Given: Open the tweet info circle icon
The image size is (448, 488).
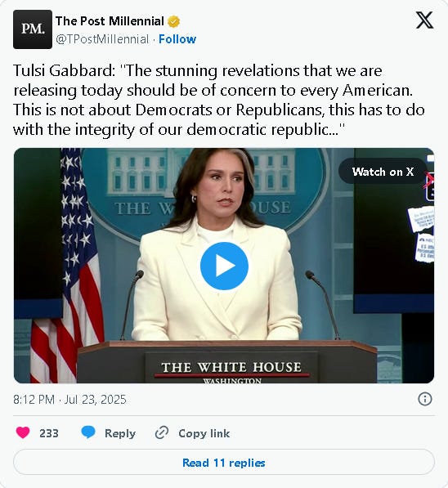Looking at the screenshot, I should 425,399.
